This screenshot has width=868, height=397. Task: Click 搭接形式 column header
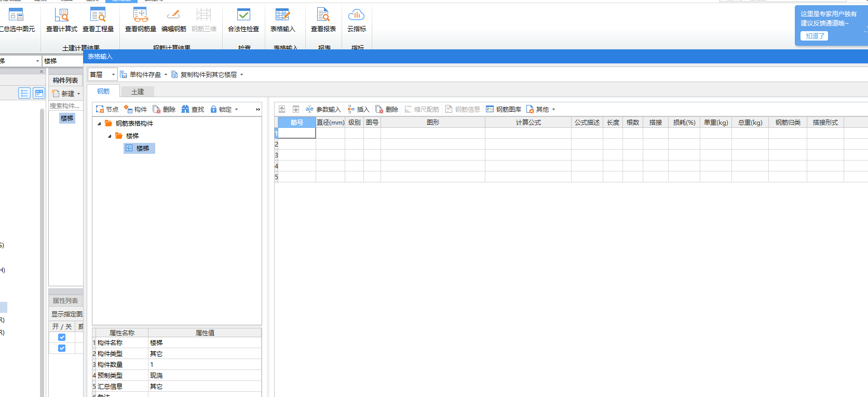click(x=825, y=122)
